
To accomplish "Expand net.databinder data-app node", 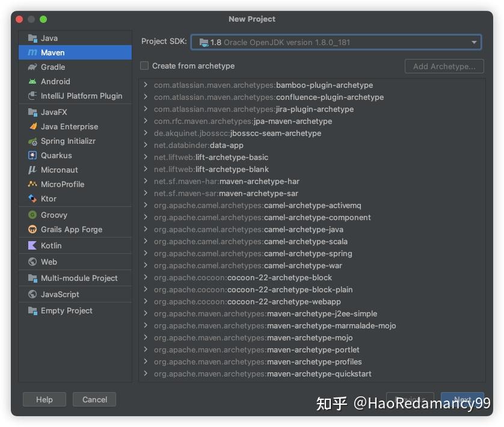I will pyautogui.click(x=146, y=145).
